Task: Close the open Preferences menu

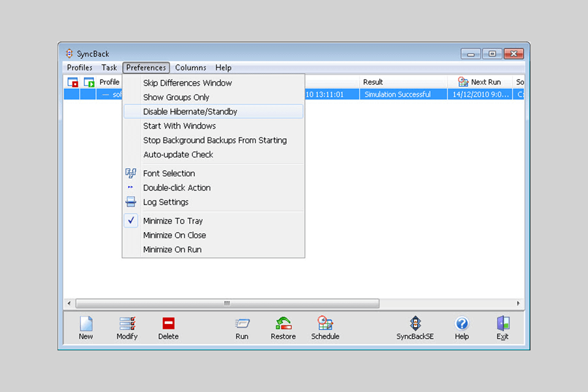Action: [x=146, y=67]
